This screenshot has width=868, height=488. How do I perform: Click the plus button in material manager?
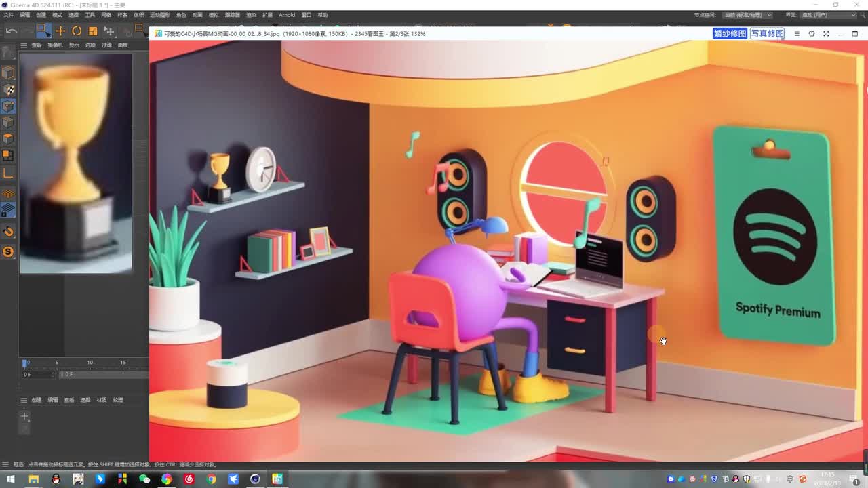coord(24,416)
